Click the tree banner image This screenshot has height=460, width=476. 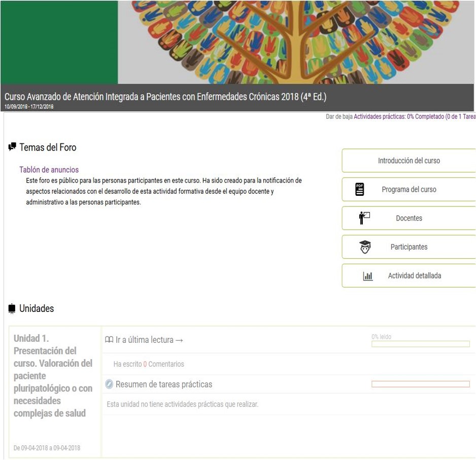point(295,42)
